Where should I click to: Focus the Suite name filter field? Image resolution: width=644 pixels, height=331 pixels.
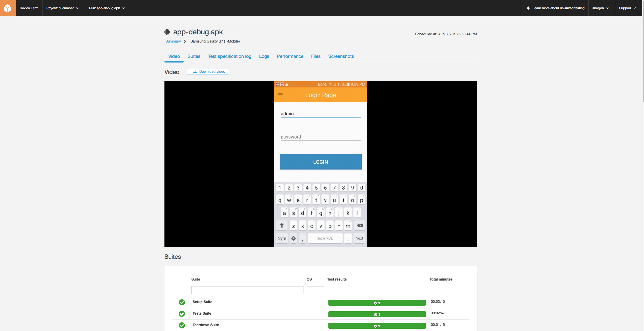[247, 290]
